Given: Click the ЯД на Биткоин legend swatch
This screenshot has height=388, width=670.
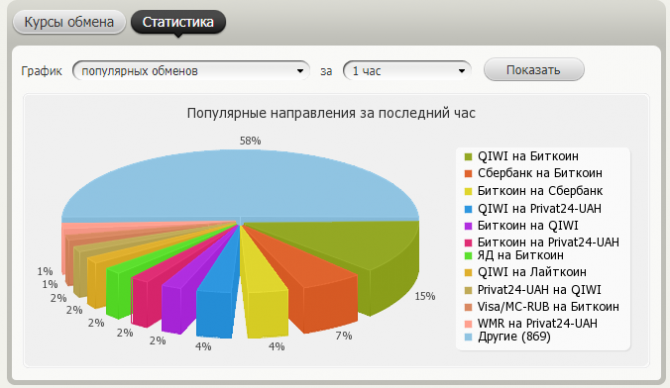Looking at the screenshot, I should pyautogui.click(x=468, y=256).
